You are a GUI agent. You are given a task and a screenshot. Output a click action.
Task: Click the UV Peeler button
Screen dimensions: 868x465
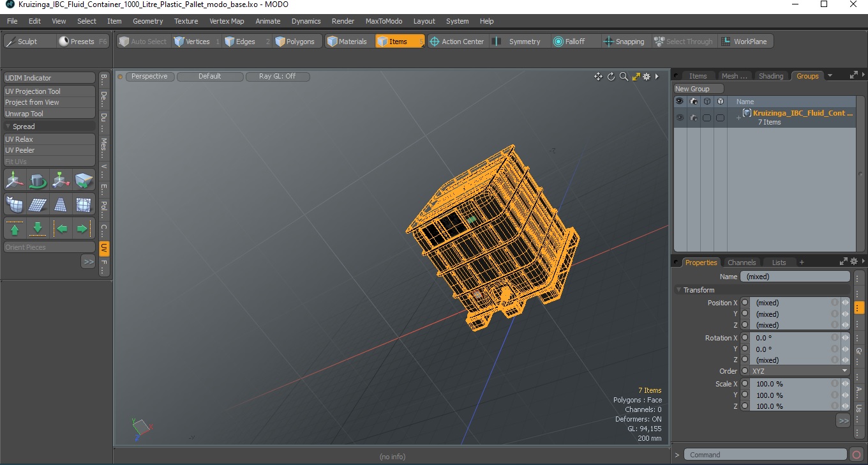coord(49,150)
